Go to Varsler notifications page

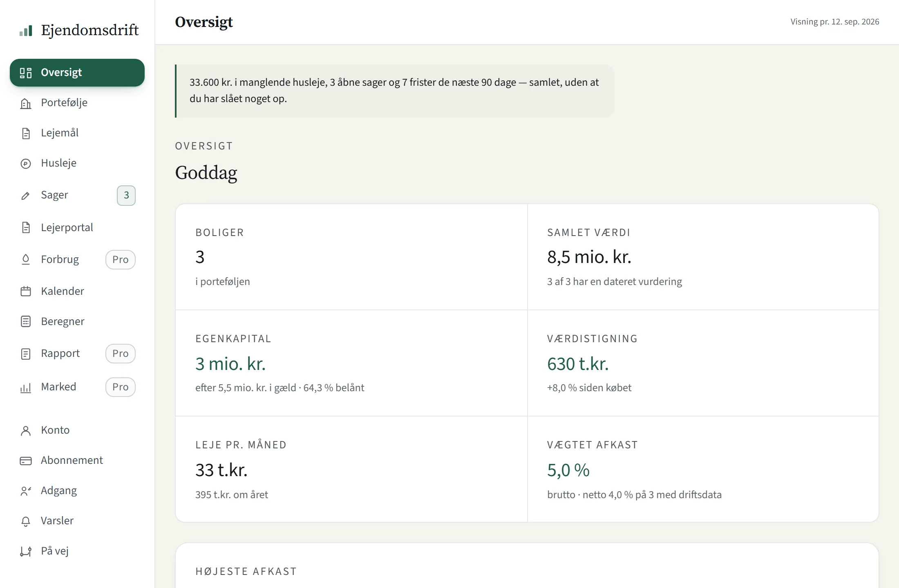77,521
